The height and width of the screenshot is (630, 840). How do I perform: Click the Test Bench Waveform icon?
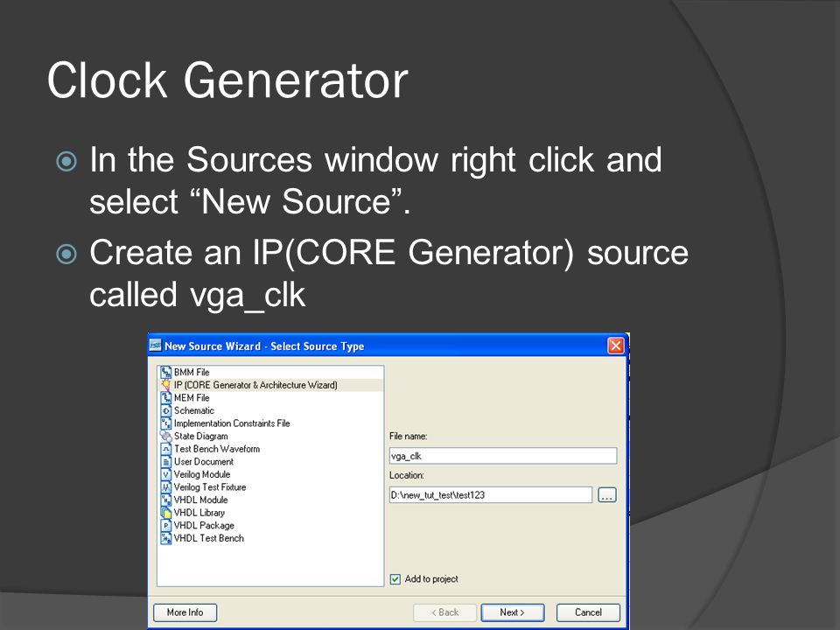tap(166, 449)
